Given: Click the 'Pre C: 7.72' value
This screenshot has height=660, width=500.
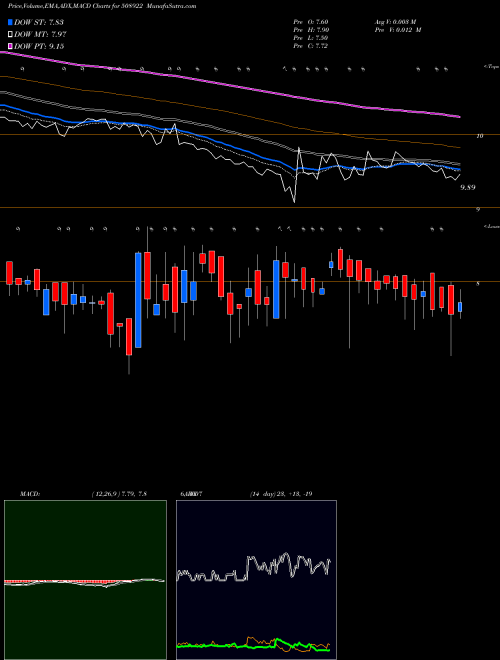Looking at the screenshot, I should pos(310,46).
